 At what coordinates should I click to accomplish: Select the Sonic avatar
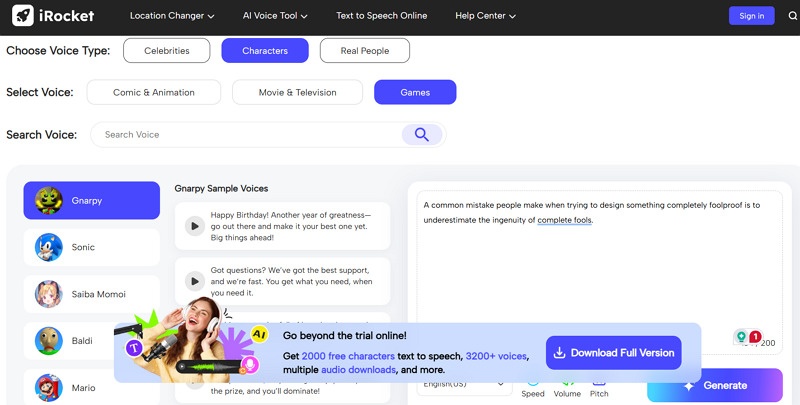48,247
